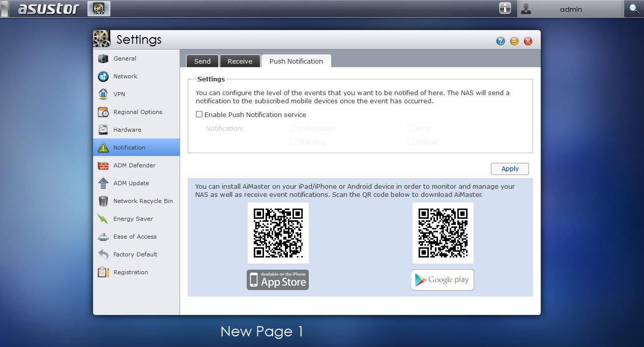Minimize the Settings window
Viewport: 644px width, 347px height.
[514, 41]
